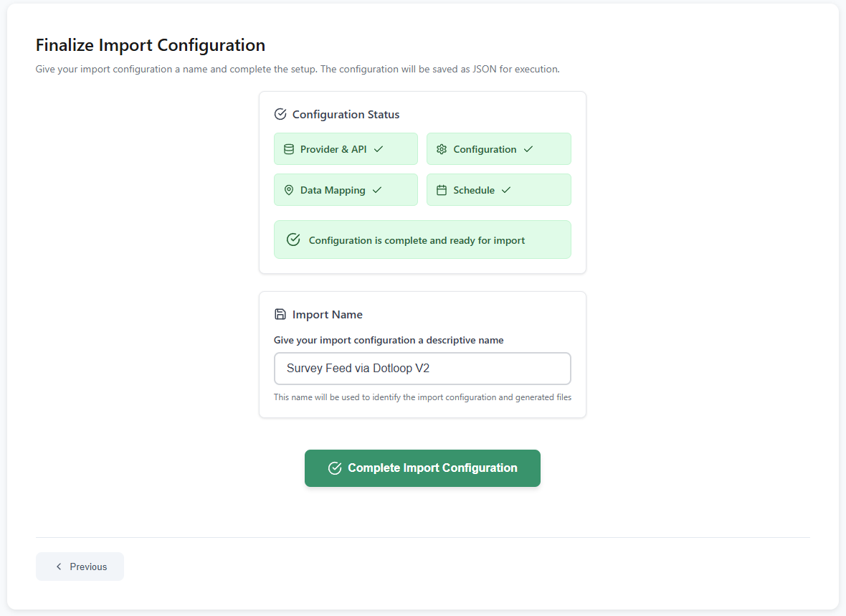The height and width of the screenshot is (616, 846).
Task: Click the database icon beside Provider & API
Action: point(289,149)
